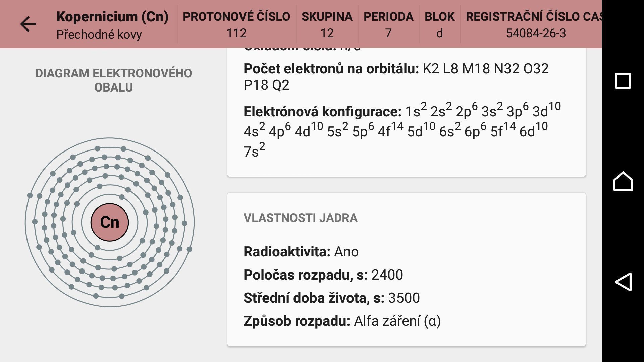Tap the Způsob rozpadu Alfa záření row
644x362 pixels.
pos(342,321)
